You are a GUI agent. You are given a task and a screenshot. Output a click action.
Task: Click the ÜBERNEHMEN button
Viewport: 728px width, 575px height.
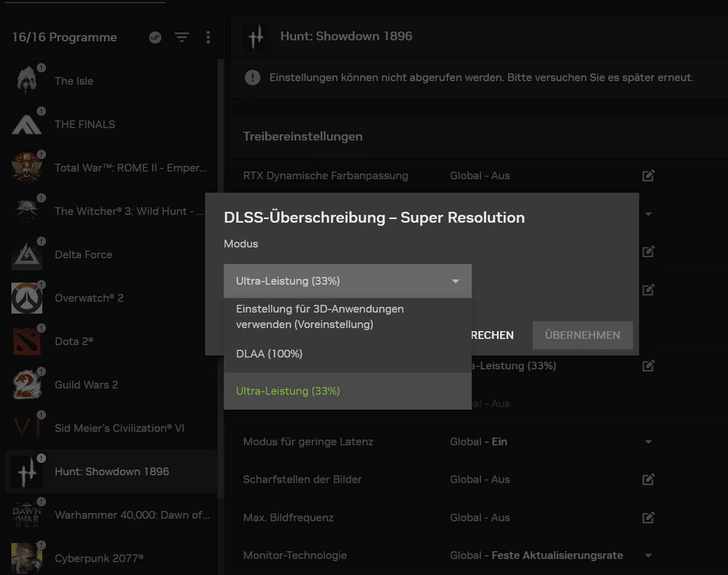(x=583, y=335)
